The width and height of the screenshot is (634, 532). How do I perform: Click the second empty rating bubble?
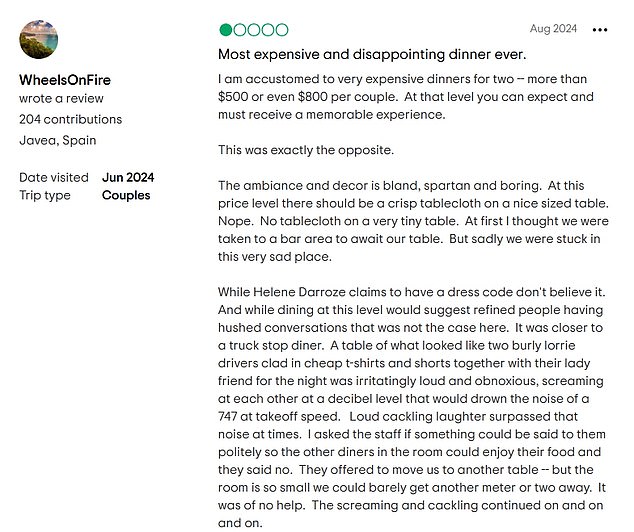click(x=240, y=30)
